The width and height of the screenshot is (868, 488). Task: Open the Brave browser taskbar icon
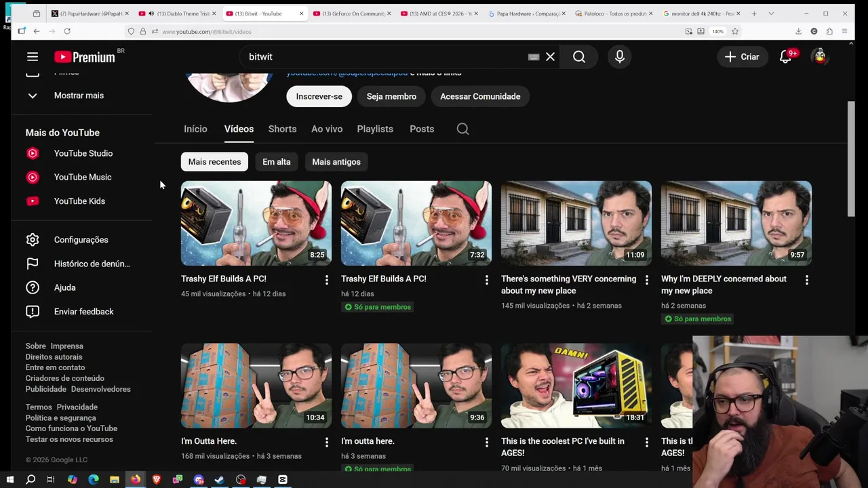(x=157, y=480)
